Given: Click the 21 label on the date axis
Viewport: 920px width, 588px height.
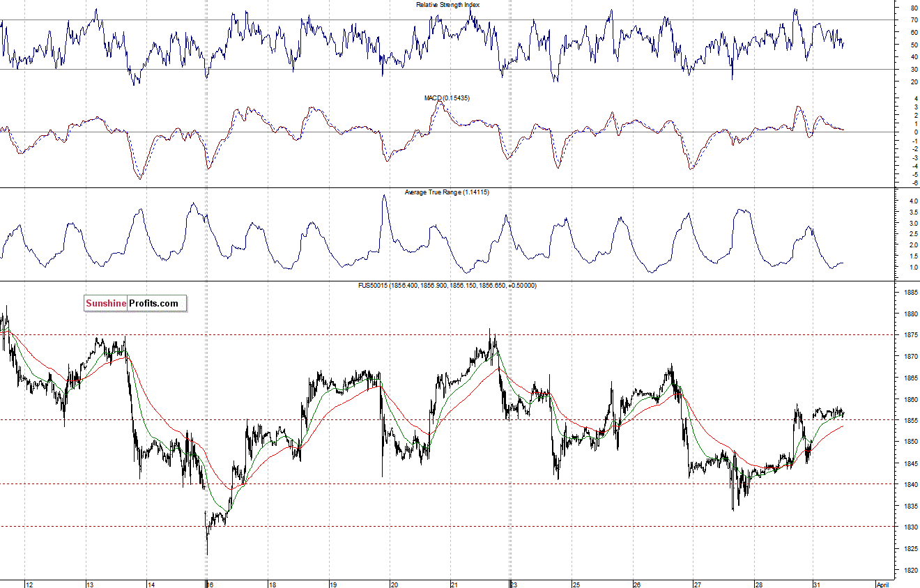Looking at the screenshot, I should (454, 584).
